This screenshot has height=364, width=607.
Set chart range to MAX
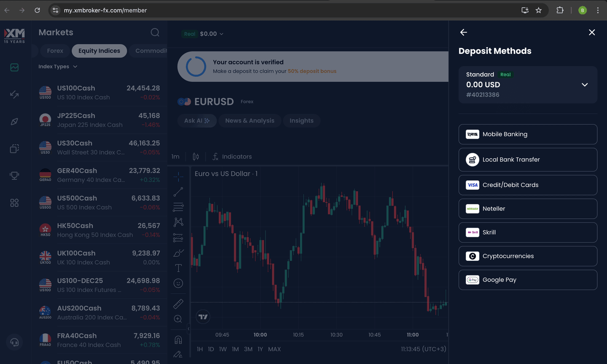point(274,349)
